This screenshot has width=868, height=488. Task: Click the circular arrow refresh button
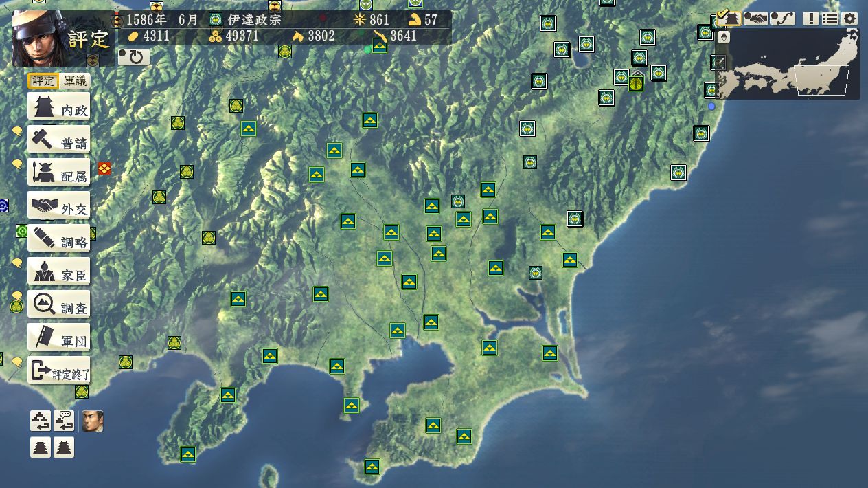[134, 57]
